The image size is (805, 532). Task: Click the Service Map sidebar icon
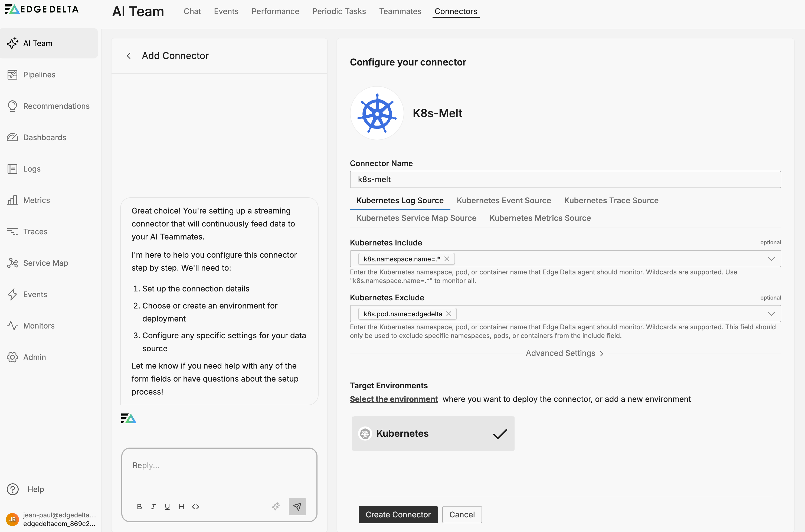pos(12,263)
